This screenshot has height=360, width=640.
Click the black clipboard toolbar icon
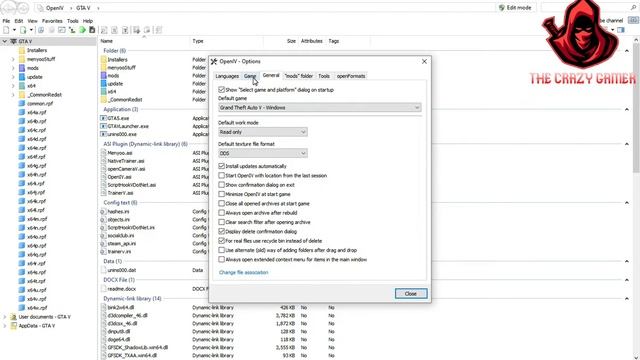point(92,30)
